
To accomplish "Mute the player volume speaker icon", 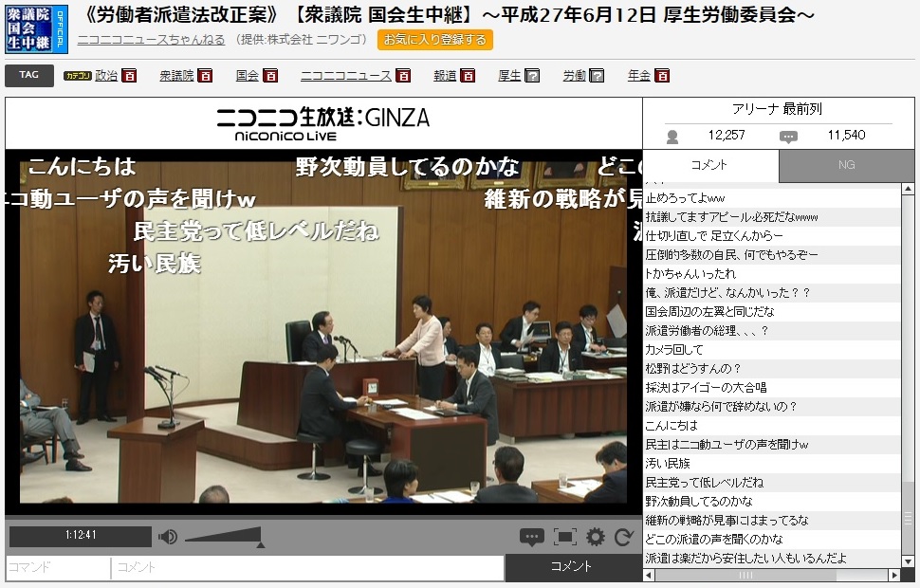I will tap(167, 537).
